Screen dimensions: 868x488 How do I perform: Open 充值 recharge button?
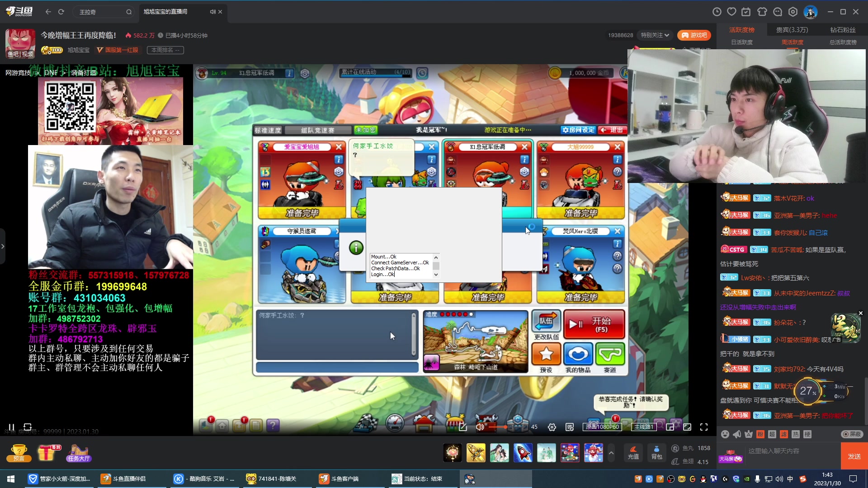pyautogui.click(x=633, y=453)
